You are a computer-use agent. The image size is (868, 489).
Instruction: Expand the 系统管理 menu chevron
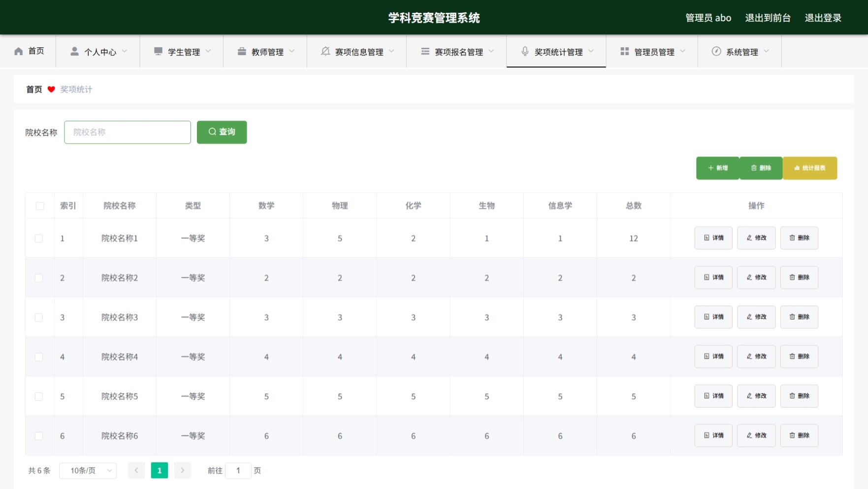coord(767,51)
